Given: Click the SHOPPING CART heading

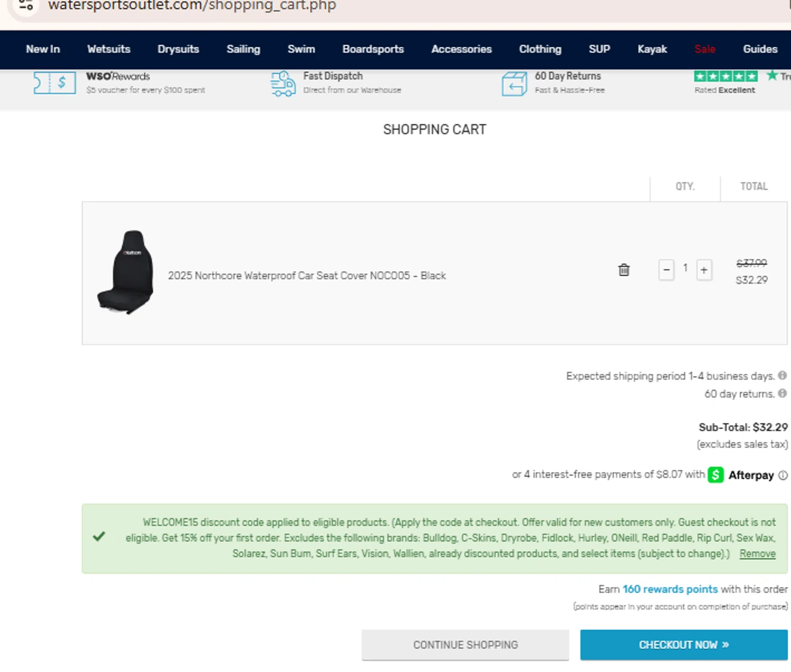Looking at the screenshot, I should point(435,129).
